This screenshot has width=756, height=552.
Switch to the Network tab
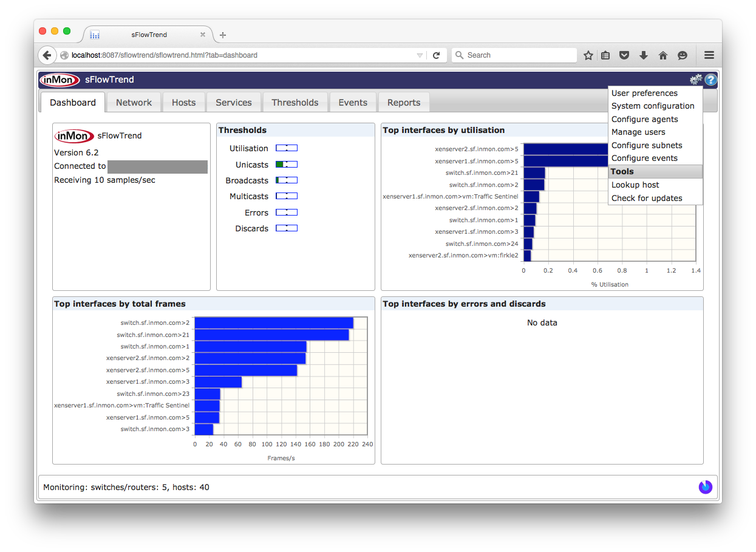[134, 103]
